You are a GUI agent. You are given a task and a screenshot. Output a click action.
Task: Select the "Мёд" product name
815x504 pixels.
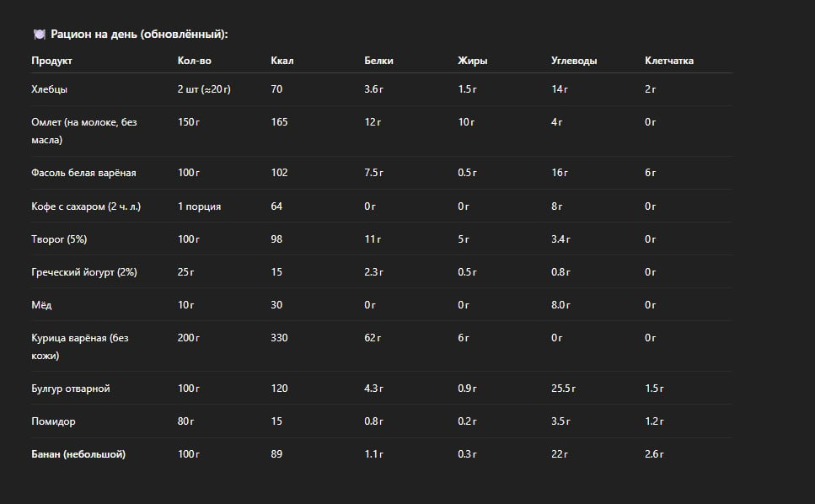coord(41,305)
